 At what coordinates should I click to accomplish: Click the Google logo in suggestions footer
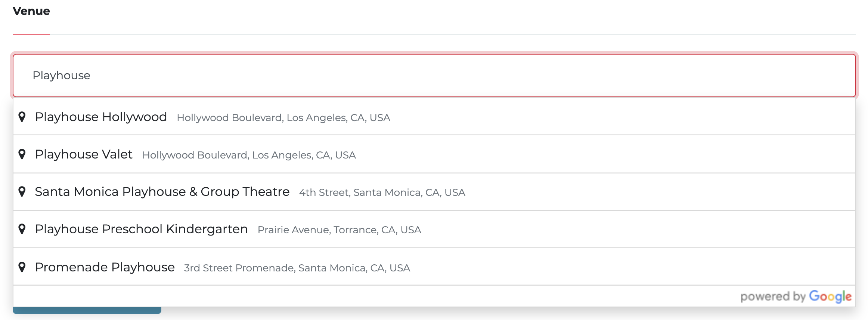(x=830, y=296)
